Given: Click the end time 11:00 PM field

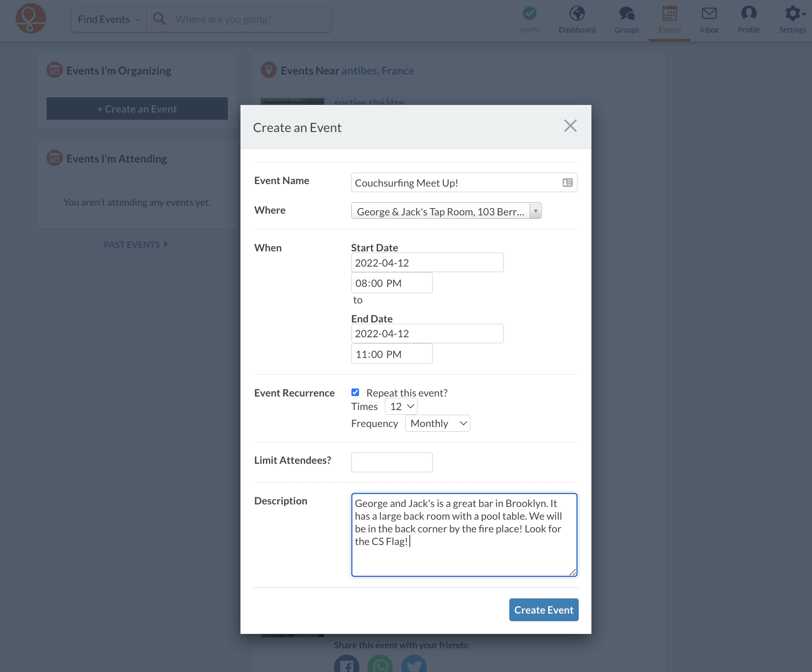Looking at the screenshot, I should click(x=392, y=354).
